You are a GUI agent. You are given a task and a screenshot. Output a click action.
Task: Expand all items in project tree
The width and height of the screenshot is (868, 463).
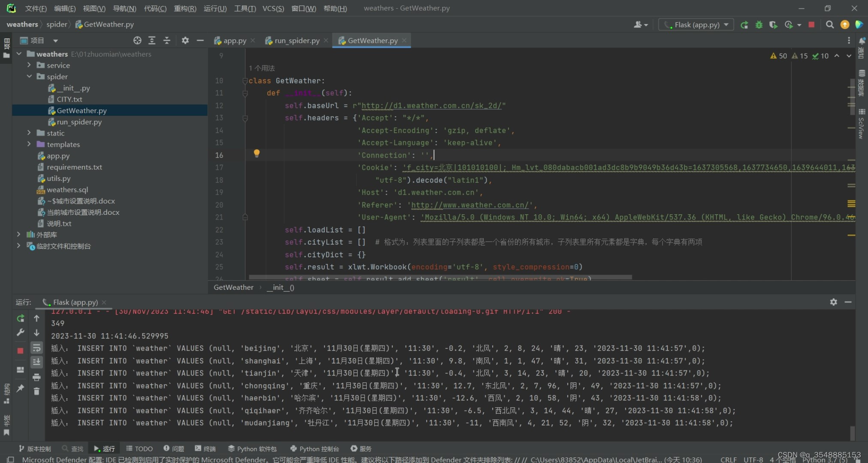(152, 40)
